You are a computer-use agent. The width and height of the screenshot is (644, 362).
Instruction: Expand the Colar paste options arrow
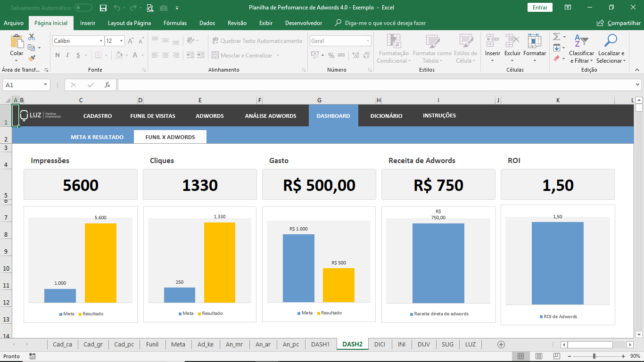pos(17,60)
